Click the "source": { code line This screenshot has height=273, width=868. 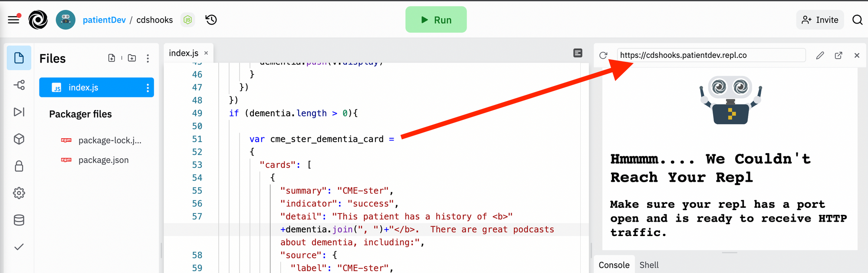coord(309,255)
